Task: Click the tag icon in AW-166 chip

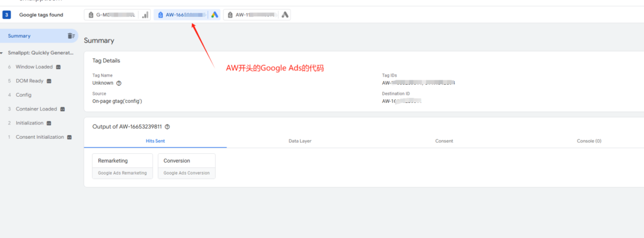Action: click(x=160, y=15)
